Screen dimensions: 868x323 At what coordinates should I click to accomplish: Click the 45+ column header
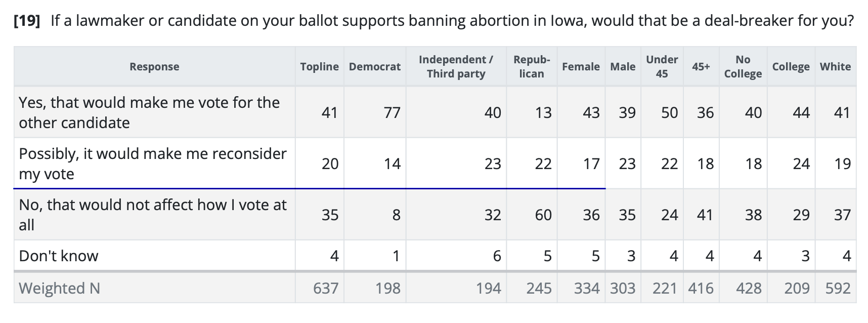(x=701, y=67)
